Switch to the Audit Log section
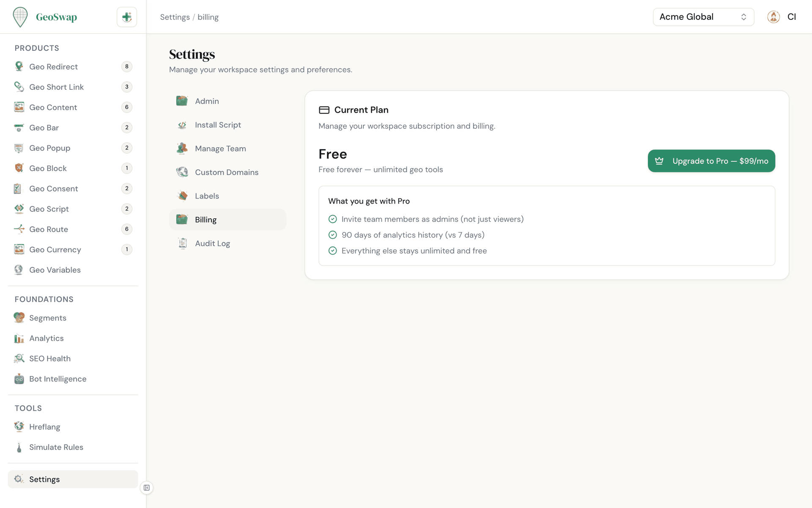Screen dimensions: 812x508 coord(212,243)
